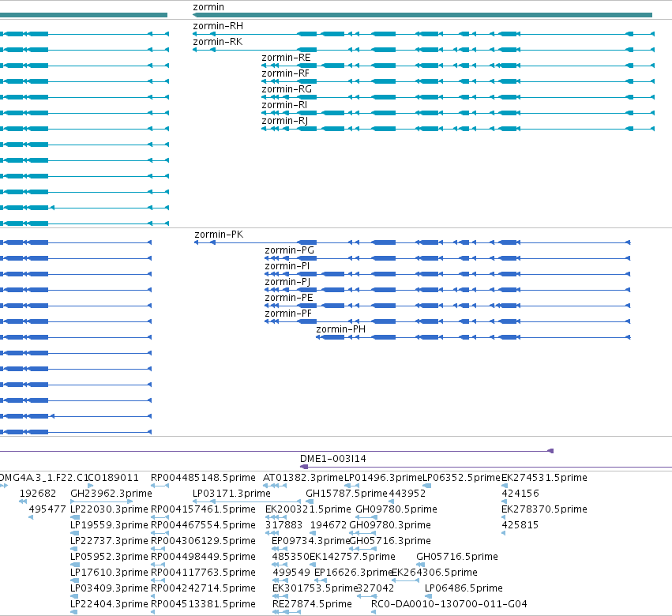The height and width of the screenshot is (616, 672).
Task: Select feature 424156
Action: click(x=520, y=494)
